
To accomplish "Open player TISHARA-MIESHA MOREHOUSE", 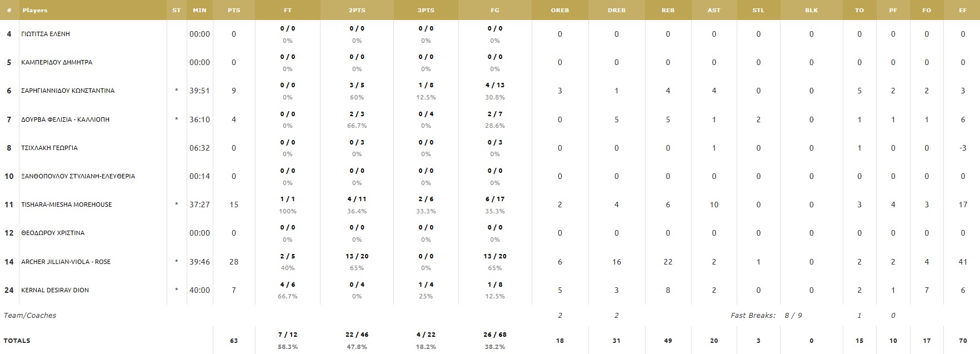I will coord(66,205).
